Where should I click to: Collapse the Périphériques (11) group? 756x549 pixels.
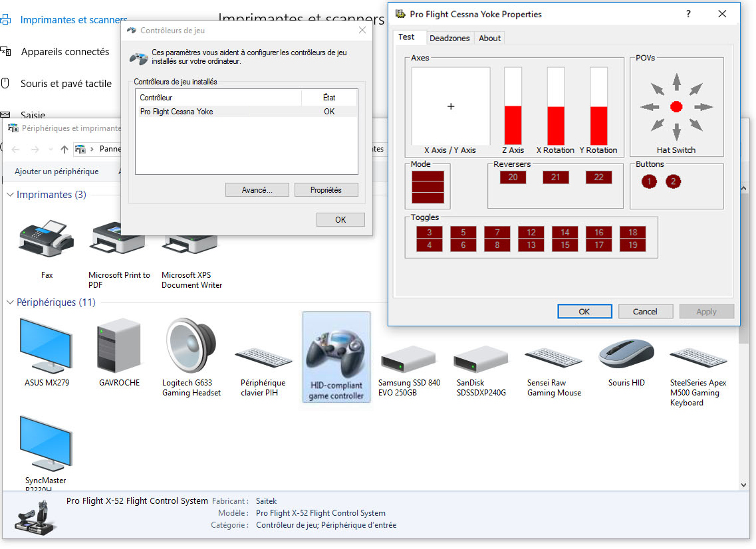click(10, 302)
